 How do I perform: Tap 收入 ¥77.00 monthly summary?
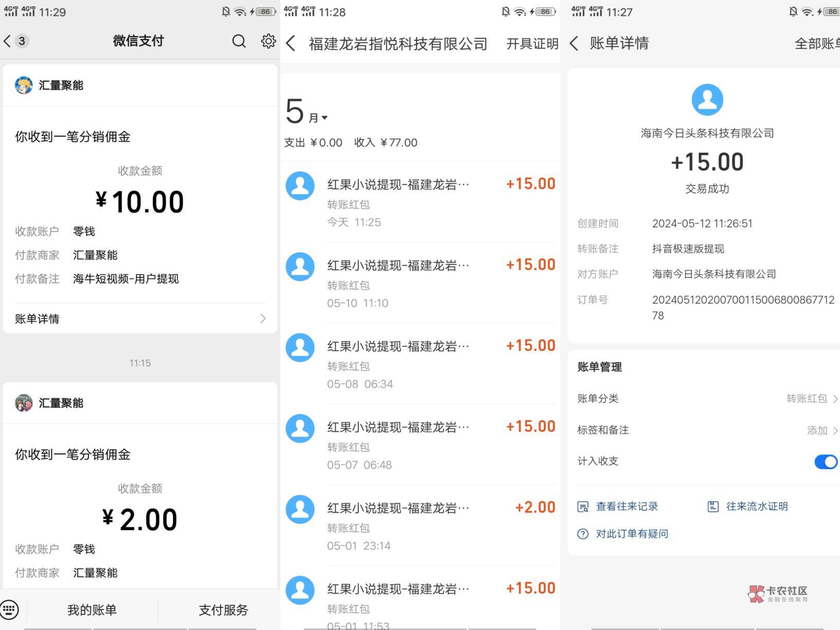(386, 143)
